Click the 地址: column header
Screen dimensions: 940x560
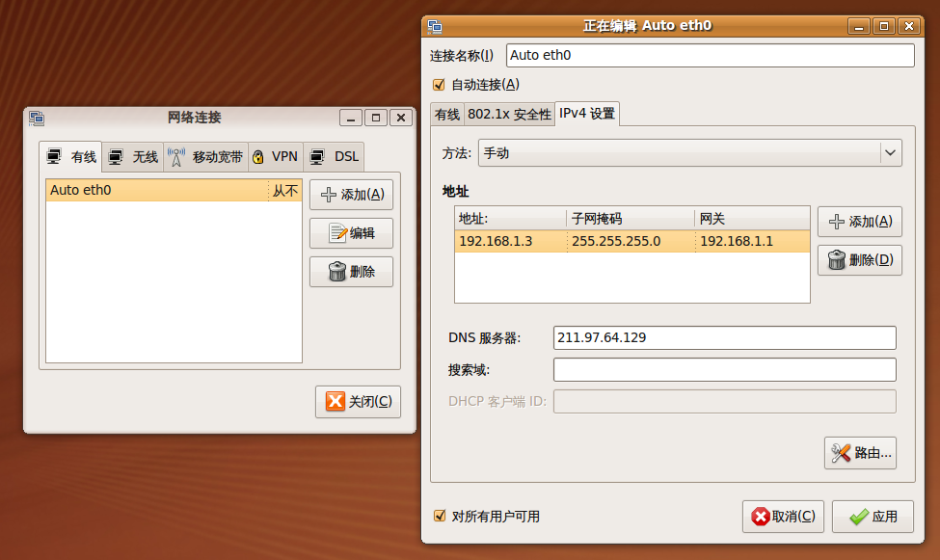click(x=510, y=219)
